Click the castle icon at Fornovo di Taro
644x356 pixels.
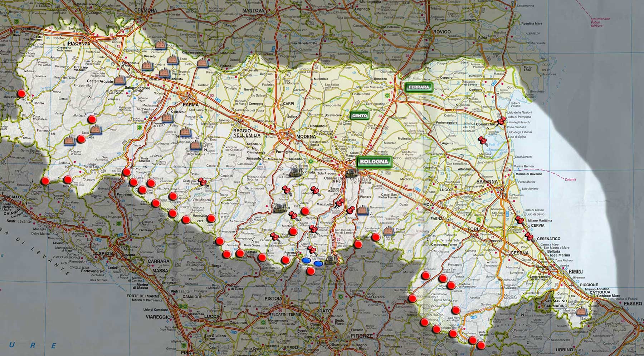[x=167, y=118]
